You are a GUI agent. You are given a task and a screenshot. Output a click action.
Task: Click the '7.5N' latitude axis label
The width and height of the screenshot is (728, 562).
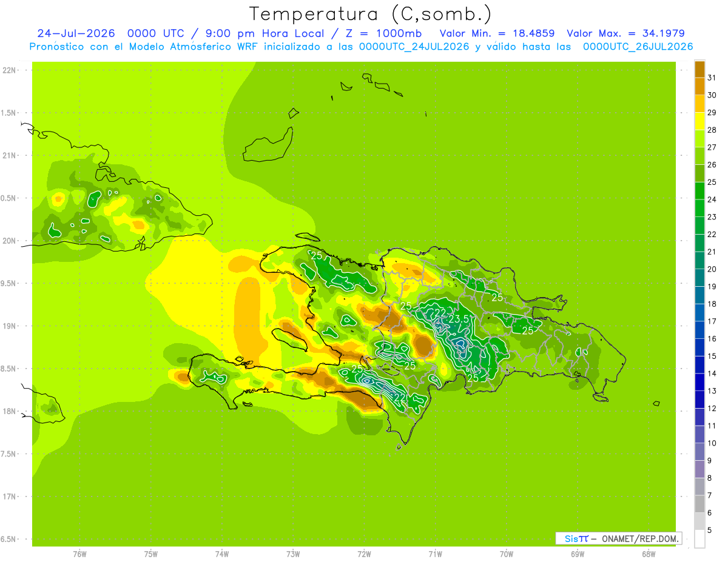click(9, 454)
